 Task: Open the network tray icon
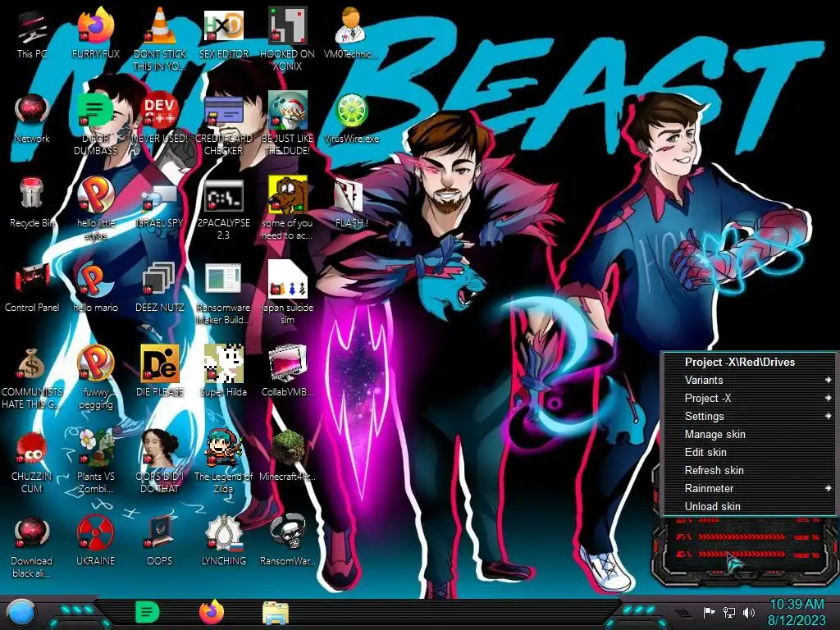tap(729, 612)
